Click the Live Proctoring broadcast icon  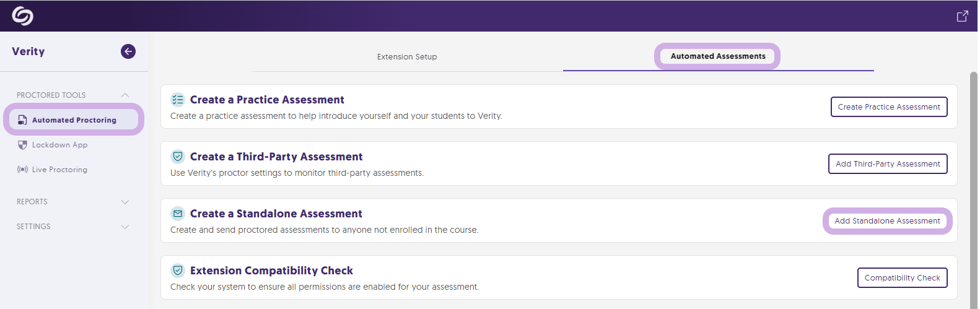coord(22,170)
